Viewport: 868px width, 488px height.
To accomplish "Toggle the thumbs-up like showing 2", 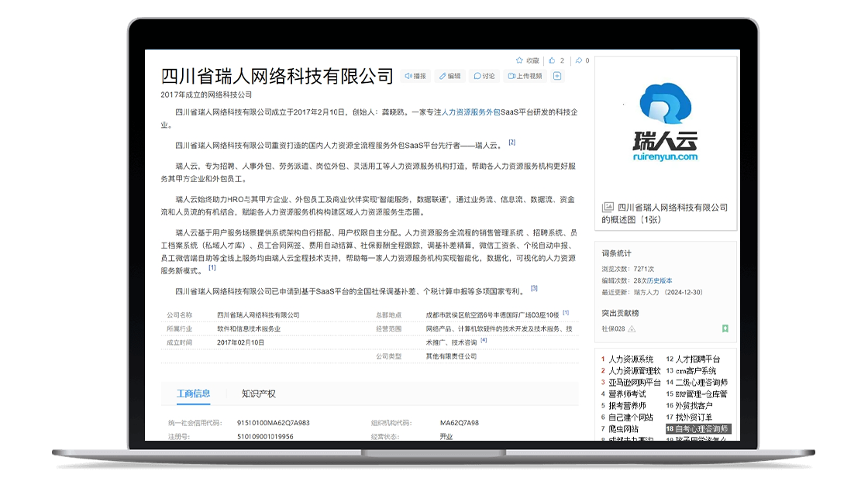I will (x=550, y=60).
